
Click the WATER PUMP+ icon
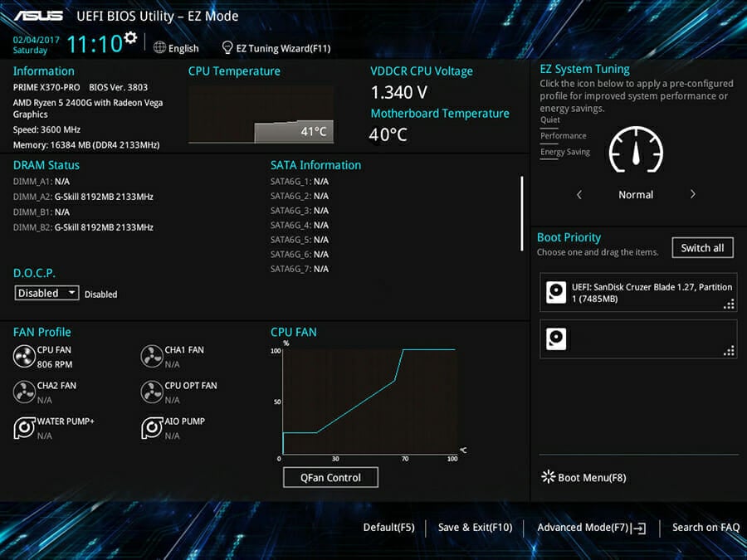(24, 428)
